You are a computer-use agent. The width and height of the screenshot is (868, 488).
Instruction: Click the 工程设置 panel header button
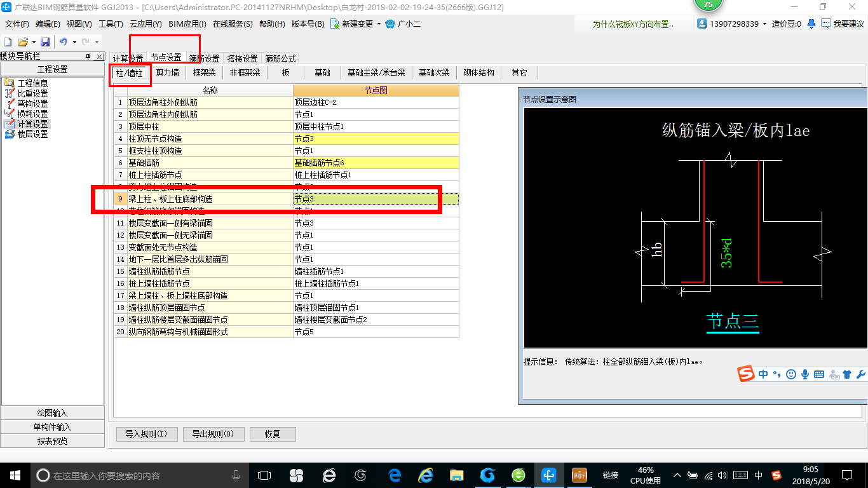52,69
